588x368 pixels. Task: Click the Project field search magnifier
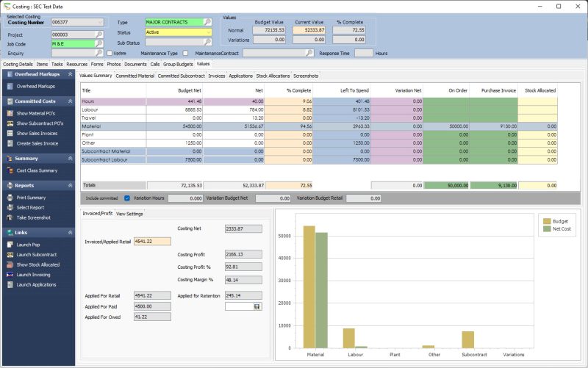[99, 35]
